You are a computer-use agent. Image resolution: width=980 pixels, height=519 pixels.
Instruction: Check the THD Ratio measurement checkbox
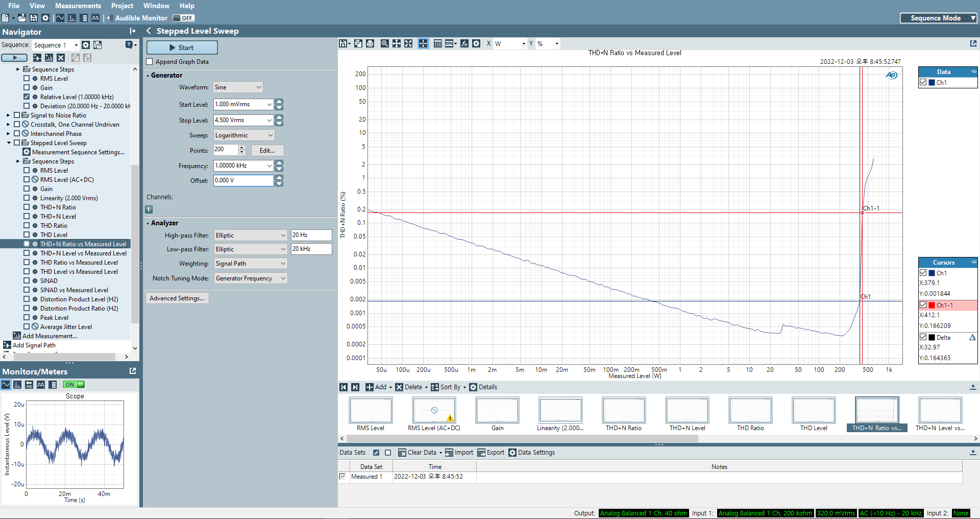click(27, 225)
